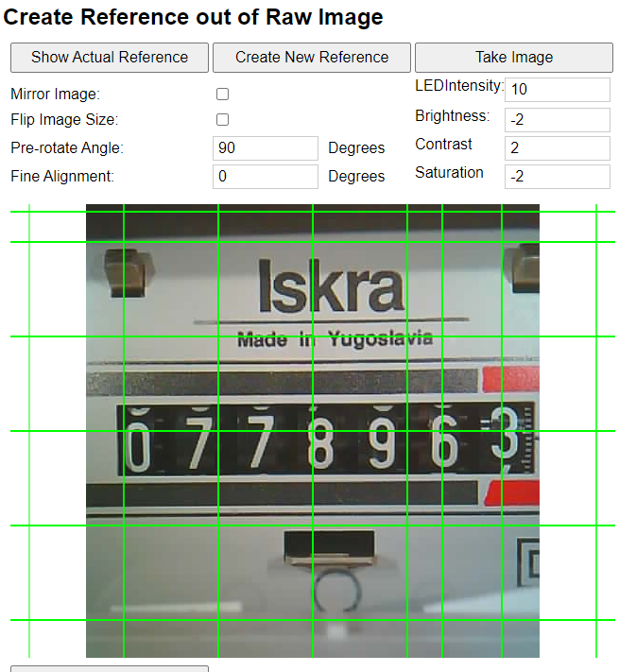
Task: Click the Show Actual Reference button
Action: pos(110,58)
